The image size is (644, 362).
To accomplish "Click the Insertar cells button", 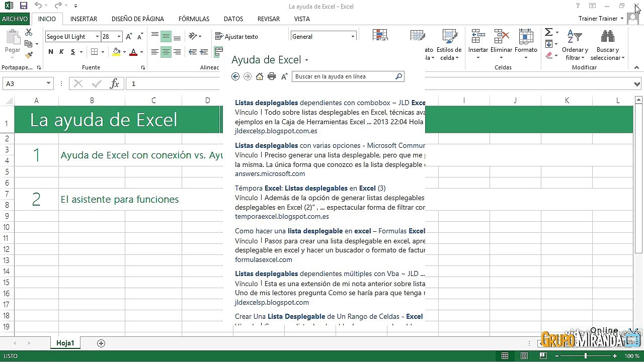I will click(478, 45).
